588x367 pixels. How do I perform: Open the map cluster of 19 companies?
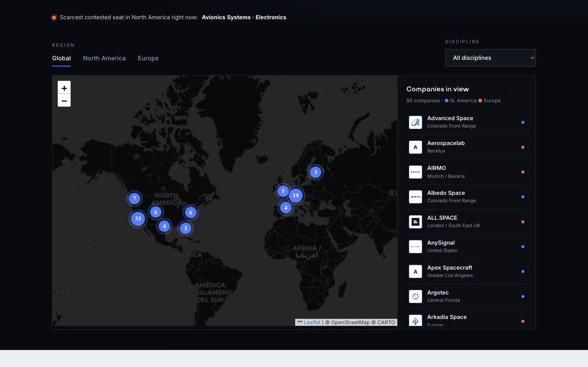pos(296,195)
